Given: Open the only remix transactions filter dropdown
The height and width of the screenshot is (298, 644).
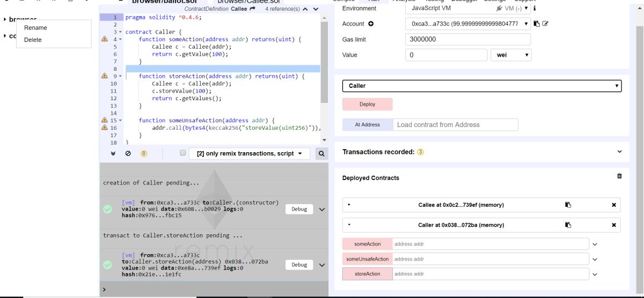Looking at the screenshot, I should [x=250, y=153].
